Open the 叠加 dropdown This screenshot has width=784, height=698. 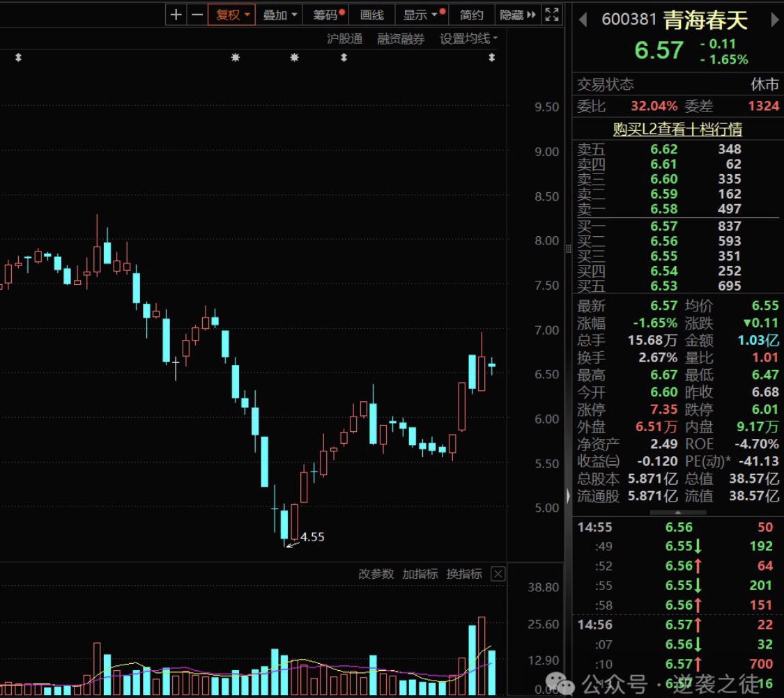[279, 15]
